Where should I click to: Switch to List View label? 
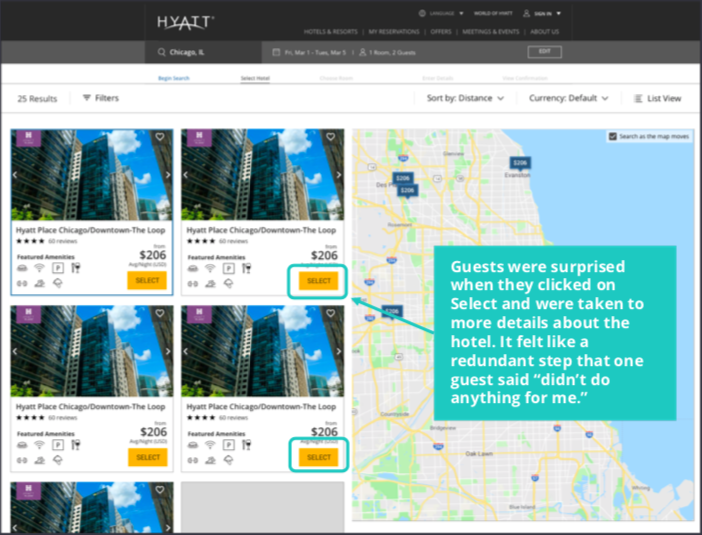664,98
